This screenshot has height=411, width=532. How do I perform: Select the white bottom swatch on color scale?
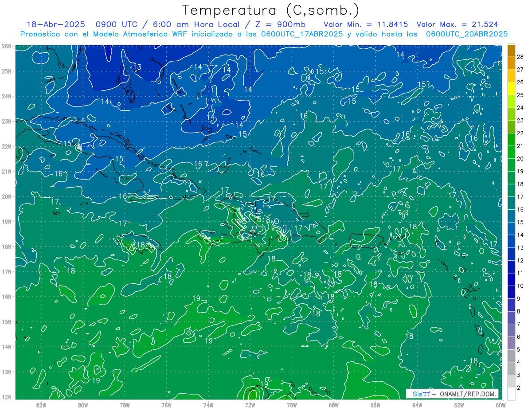[511, 394]
